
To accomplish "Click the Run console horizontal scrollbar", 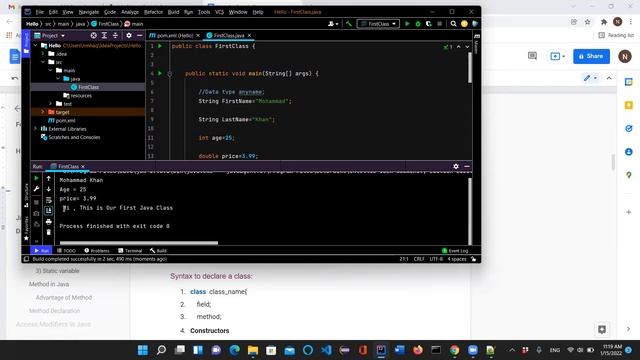I will click(139, 242).
